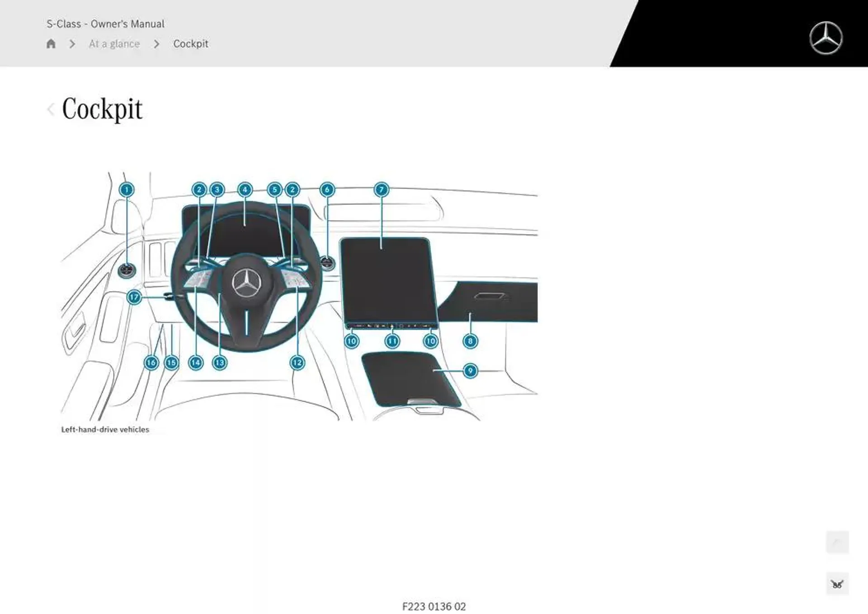Click the glasses icon button at bottom right
This screenshot has height=614, width=868.
837,584
